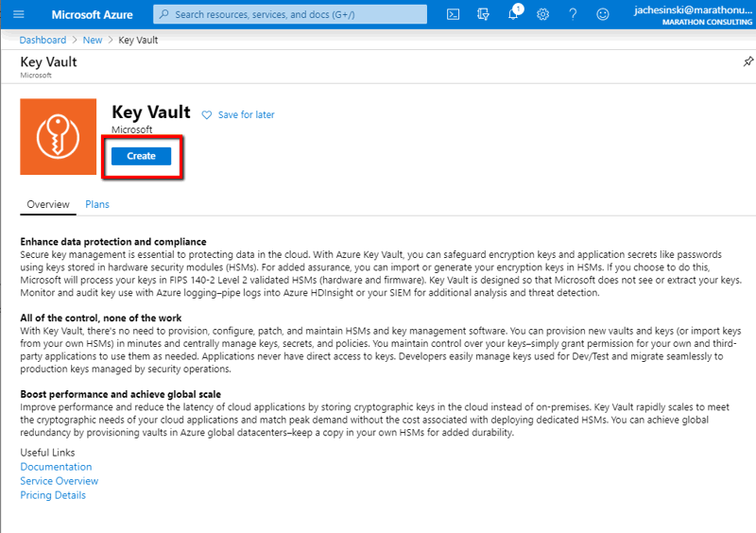Select the Overview tab
Image resolution: width=756 pixels, height=533 pixels.
(47, 204)
